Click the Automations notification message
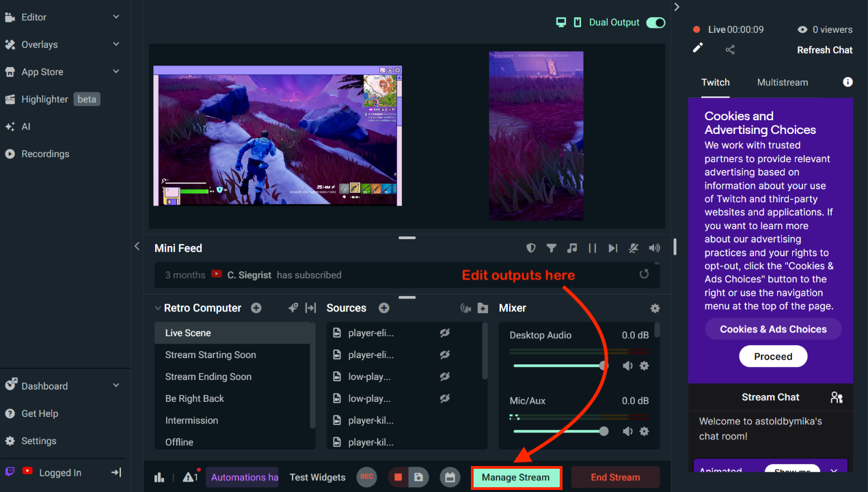The image size is (868, 492). (x=243, y=478)
